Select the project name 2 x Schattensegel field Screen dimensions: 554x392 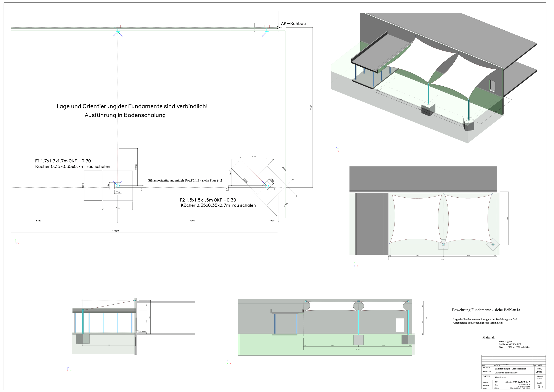tap(510, 369)
